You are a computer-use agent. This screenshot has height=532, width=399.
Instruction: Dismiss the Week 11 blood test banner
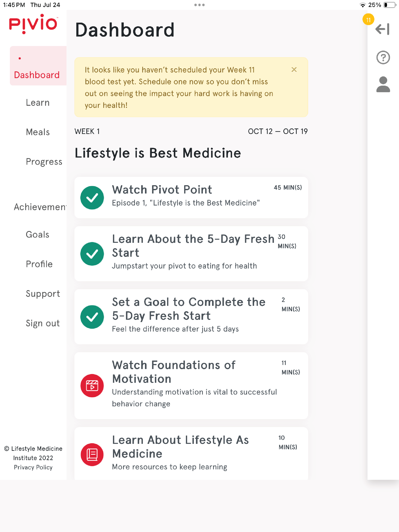(x=294, y=70)
